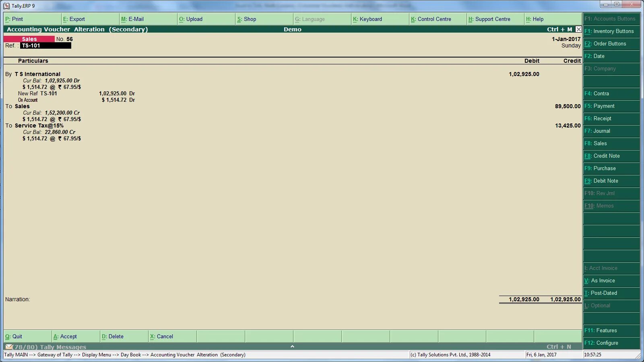644x362 pixels.
Task: Click the Ref field TS-101
Action: [x=45, y=46]
